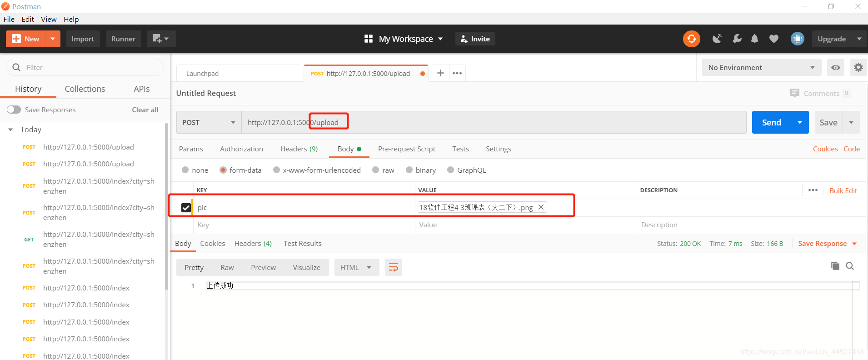Toggle Save Responses switch
The width and height of the screenshot is (868, 360).
(x=14, y=110)
